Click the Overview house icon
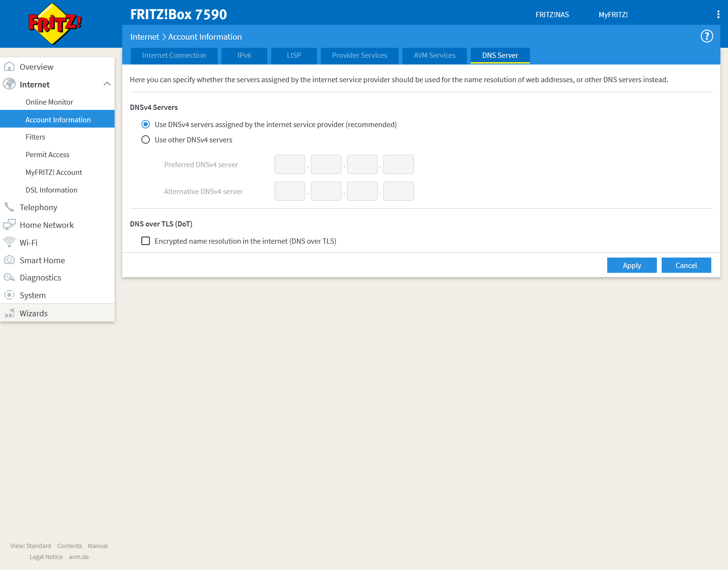The width and height of the screenshot is (728, 570). 9,66
